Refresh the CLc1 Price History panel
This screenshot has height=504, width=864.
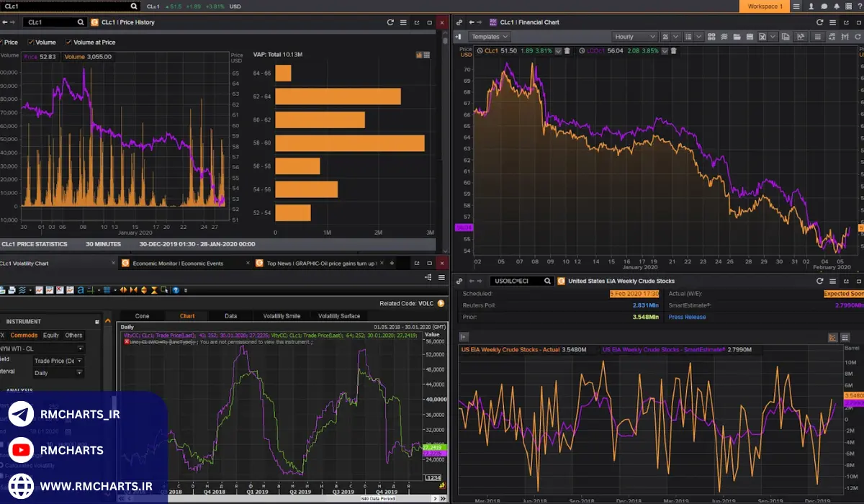click(x=390, y=22)
